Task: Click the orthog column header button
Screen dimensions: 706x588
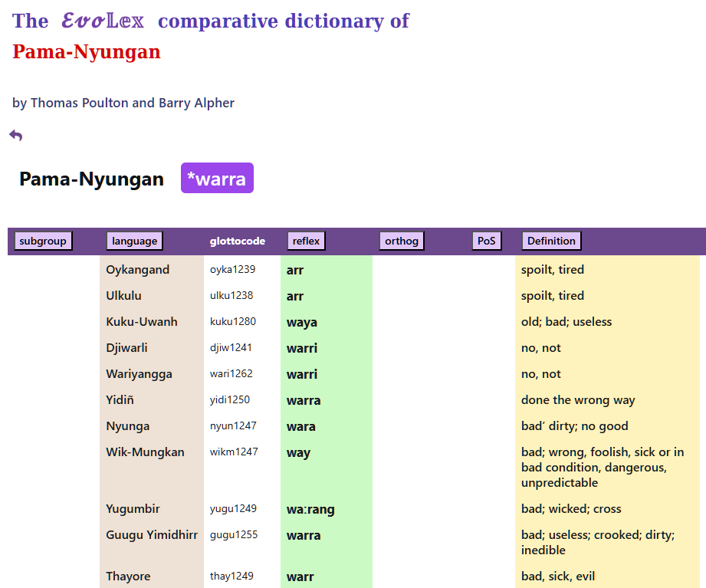Action: click(402, 241)
